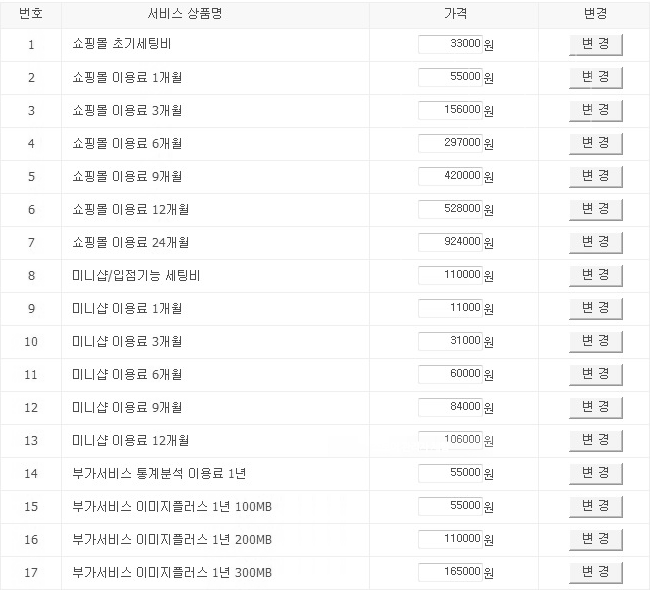Click the 가격 column header
This screenshot has width=650, height=590.
pyautogui.click(x=454, y=14)
